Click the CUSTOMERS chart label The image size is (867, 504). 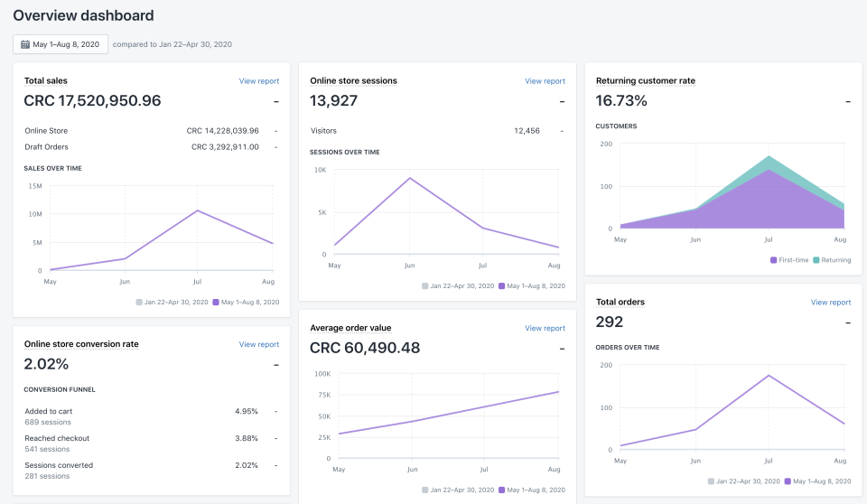pyautogui.click(x=616, y=126)
